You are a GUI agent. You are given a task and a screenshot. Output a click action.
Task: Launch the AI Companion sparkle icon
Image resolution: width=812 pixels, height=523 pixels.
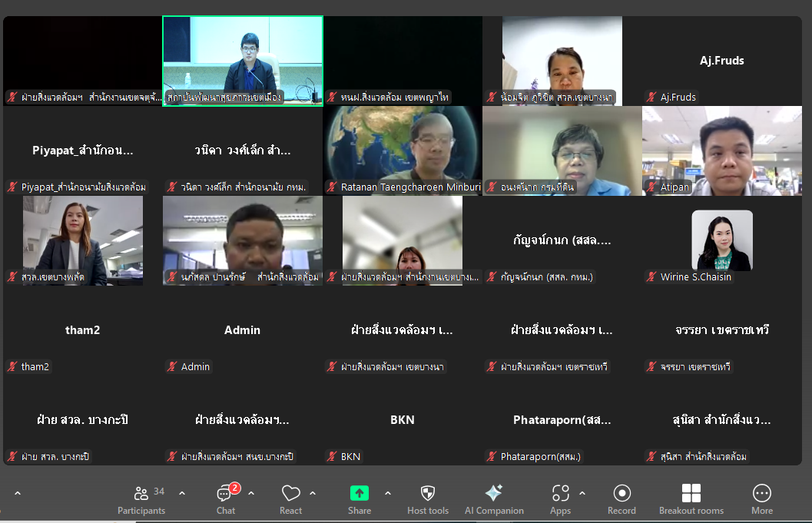(x=493, y=493)
